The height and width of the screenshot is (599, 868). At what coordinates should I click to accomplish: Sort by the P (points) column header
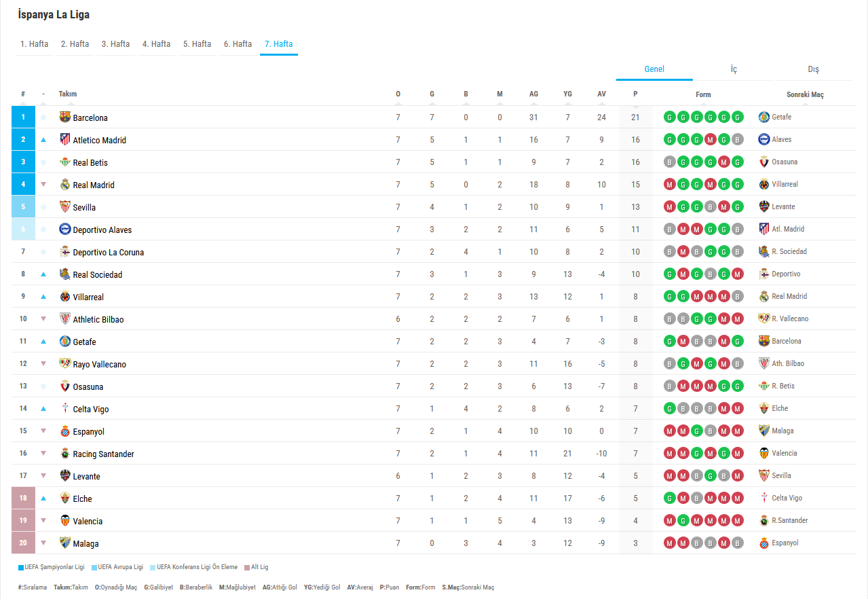[x=636, y=94]
